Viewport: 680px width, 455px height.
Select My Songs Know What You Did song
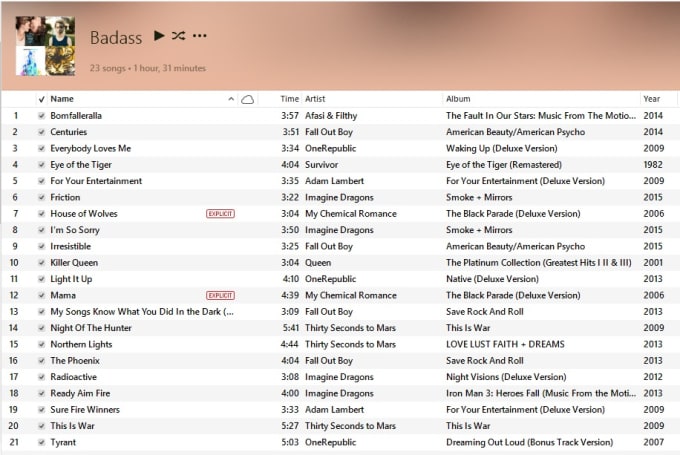[142, 311]
